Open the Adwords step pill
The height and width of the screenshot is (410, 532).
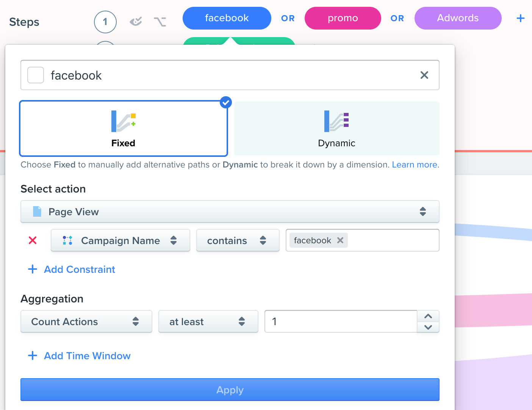(458, 18)
